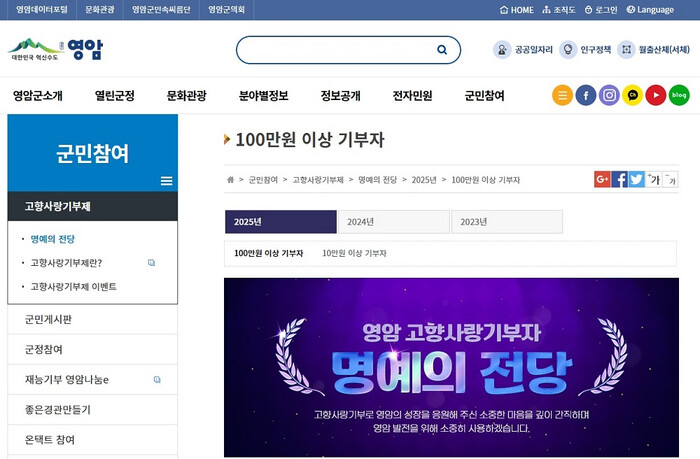Click the search magnifier icon

pos(442,50)
